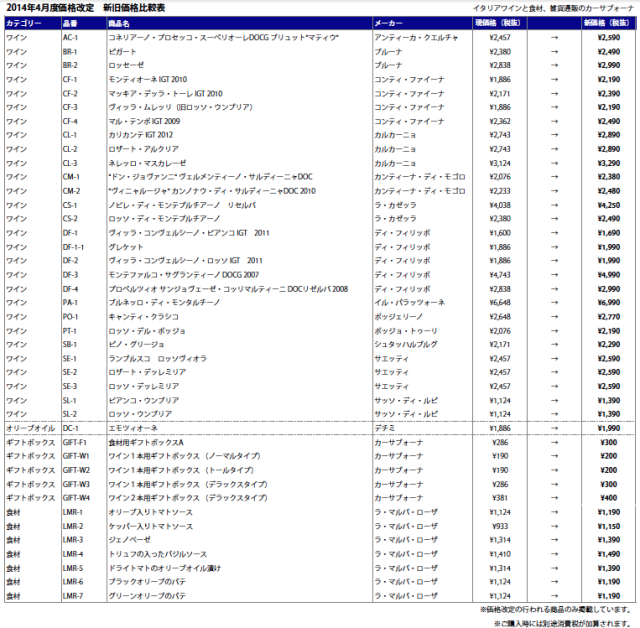This screenshot has height=628, width=640.
Task: Click the 'メーカー' column header
Action: pyautogui.click(x=389, y=23)
